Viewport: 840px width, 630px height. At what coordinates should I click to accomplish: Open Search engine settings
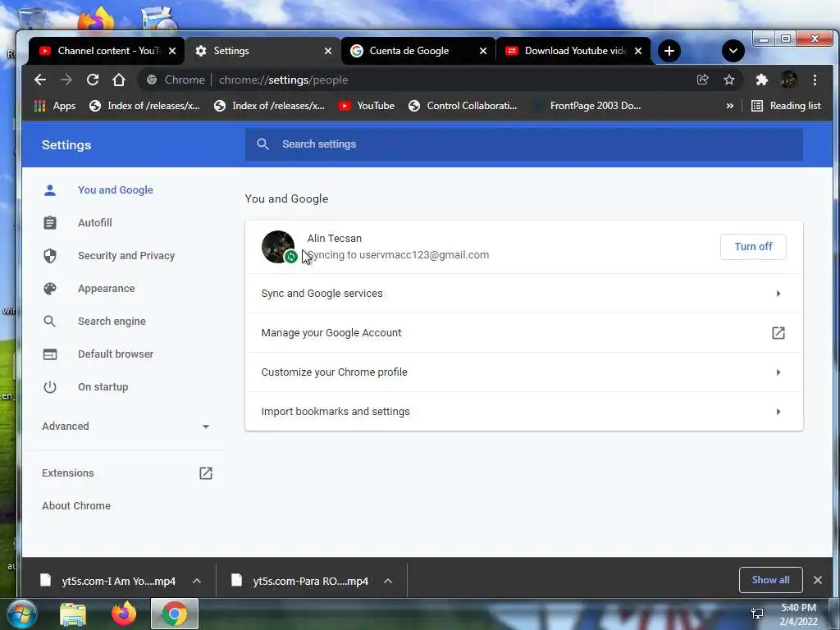tap(112, 322)
